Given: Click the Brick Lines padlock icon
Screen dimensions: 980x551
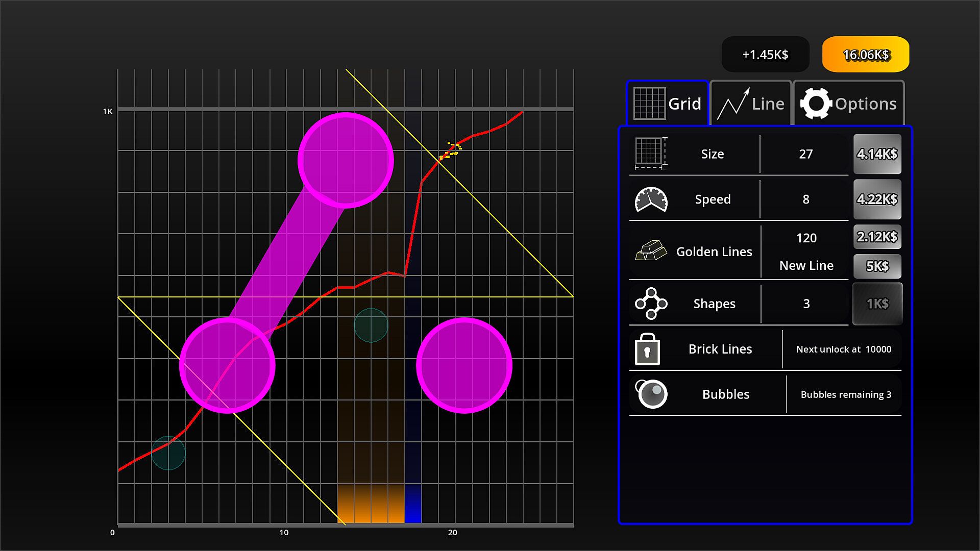Looking at the screenshot, I should click(x=647, y=349).
